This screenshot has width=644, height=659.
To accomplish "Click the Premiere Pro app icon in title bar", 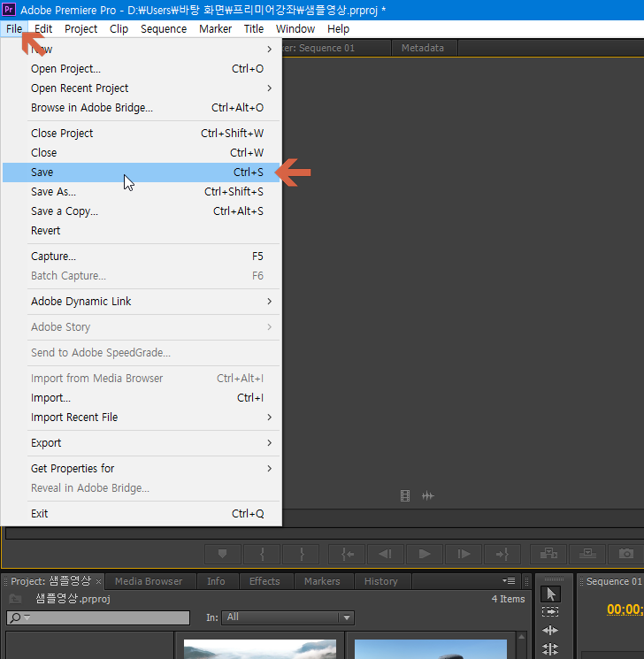I will [9, 9].
